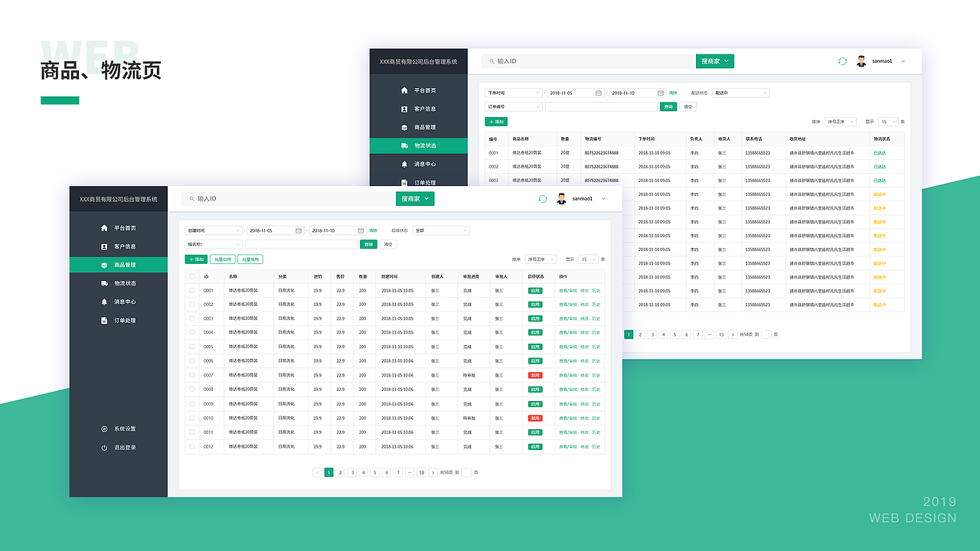This screenshot has height=551, width=980.
Task: Open the 启停状态 全部 dropdown
Action: tap(440, 230)
